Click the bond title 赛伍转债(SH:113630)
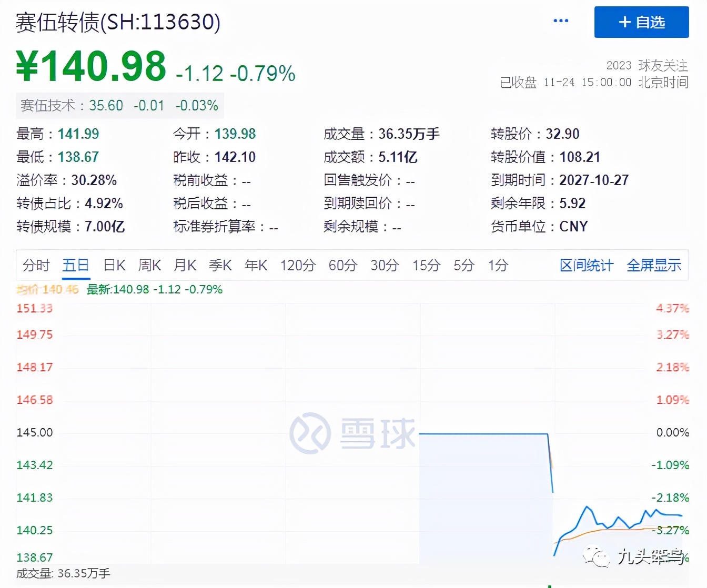The width and height of the screenshot is (707, 588). [x=118, y=22]
